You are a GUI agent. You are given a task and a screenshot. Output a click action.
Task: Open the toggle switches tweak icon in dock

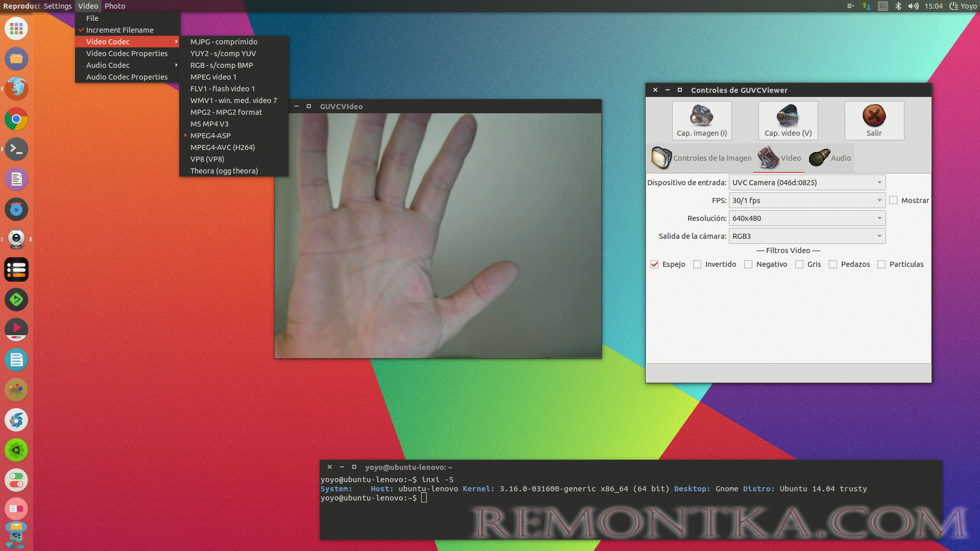[16, 480]
